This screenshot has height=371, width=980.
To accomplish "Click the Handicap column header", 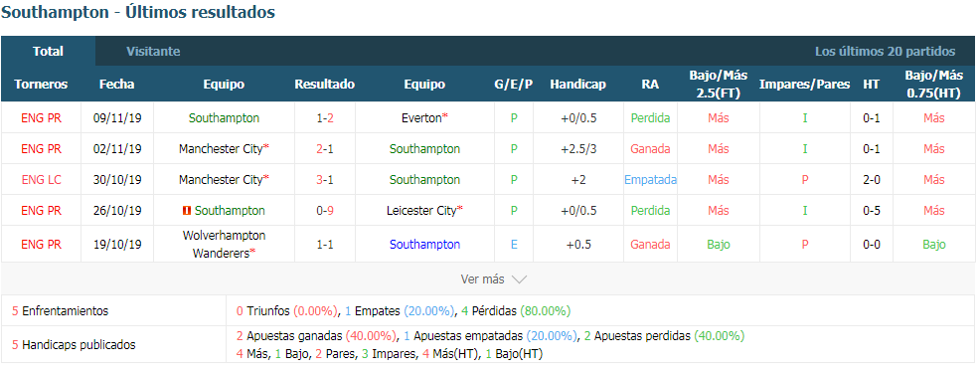I will 578,85.
